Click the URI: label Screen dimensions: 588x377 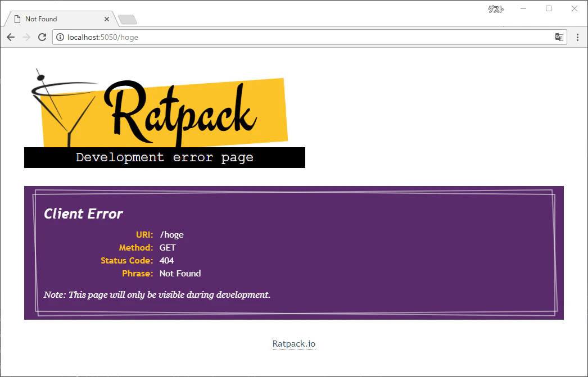pyautogui.click(x=144, y=235)
